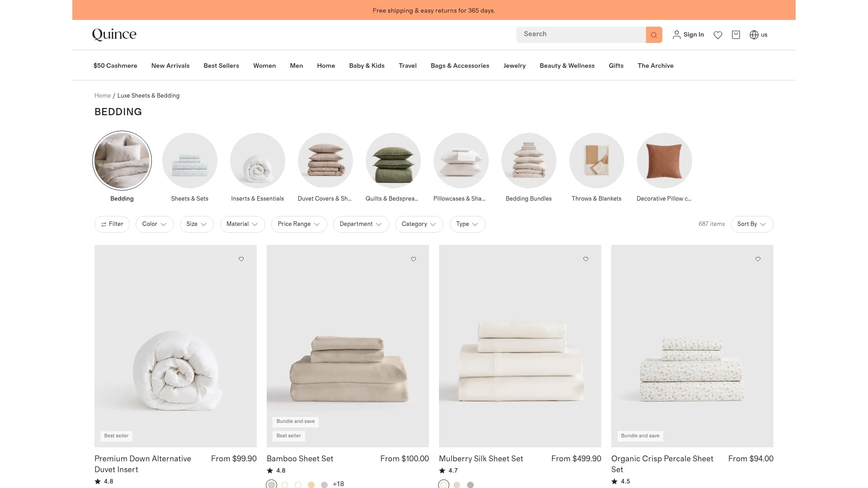Click the free shipping promo banner
This screenshot has width=868, height=488.
coord(434,10)
